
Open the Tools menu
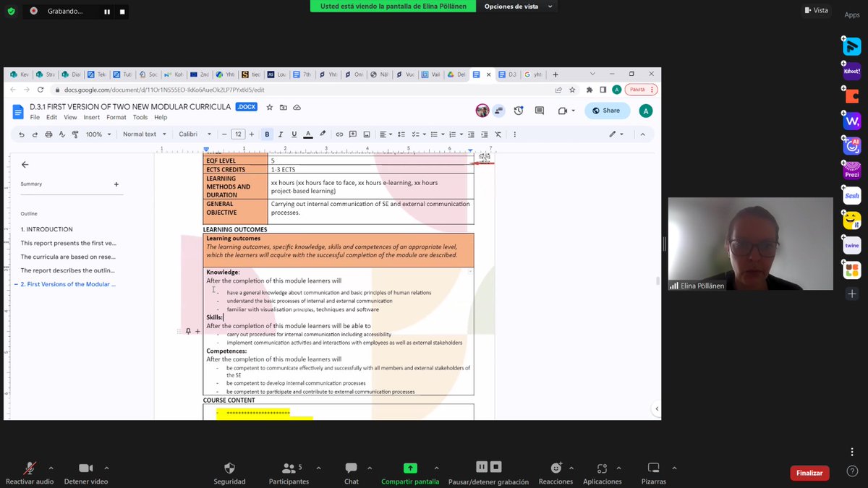point(140,117)
